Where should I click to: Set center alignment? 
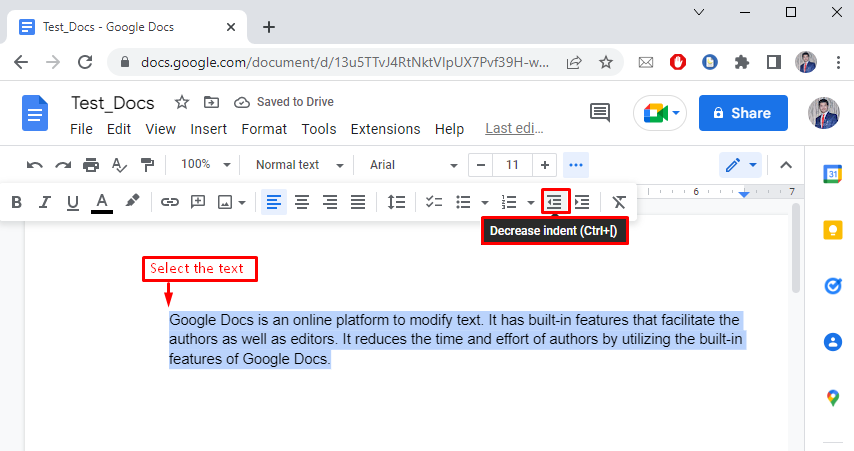302,202
